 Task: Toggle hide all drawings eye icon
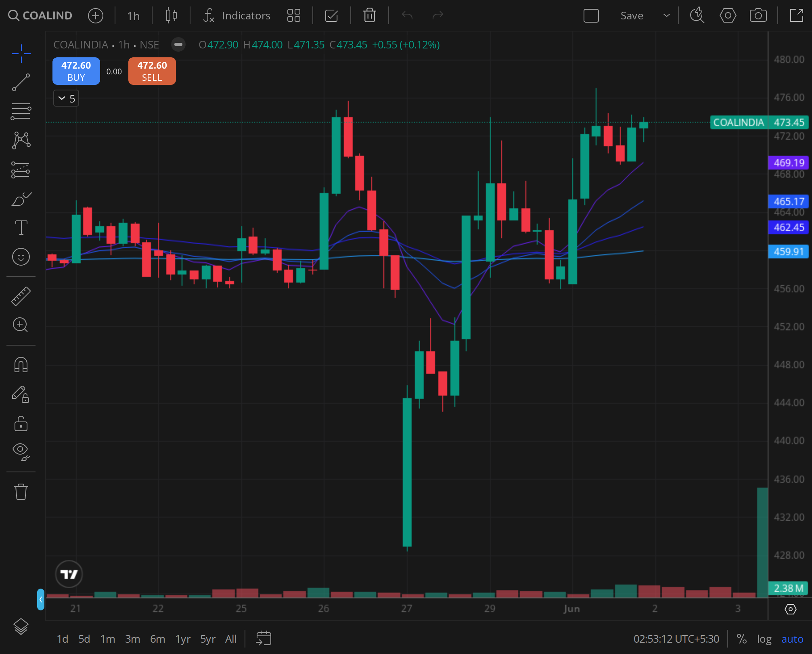[21, 452]
